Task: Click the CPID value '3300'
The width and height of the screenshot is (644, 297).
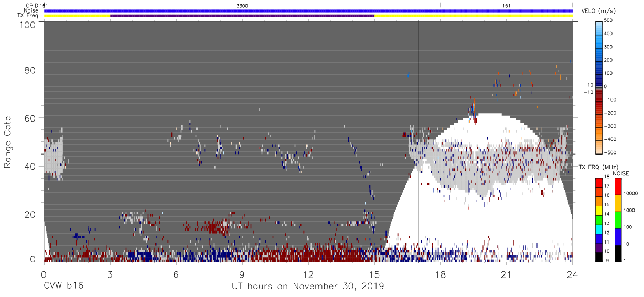Action: pyautogui.click(x=242, y=5)
